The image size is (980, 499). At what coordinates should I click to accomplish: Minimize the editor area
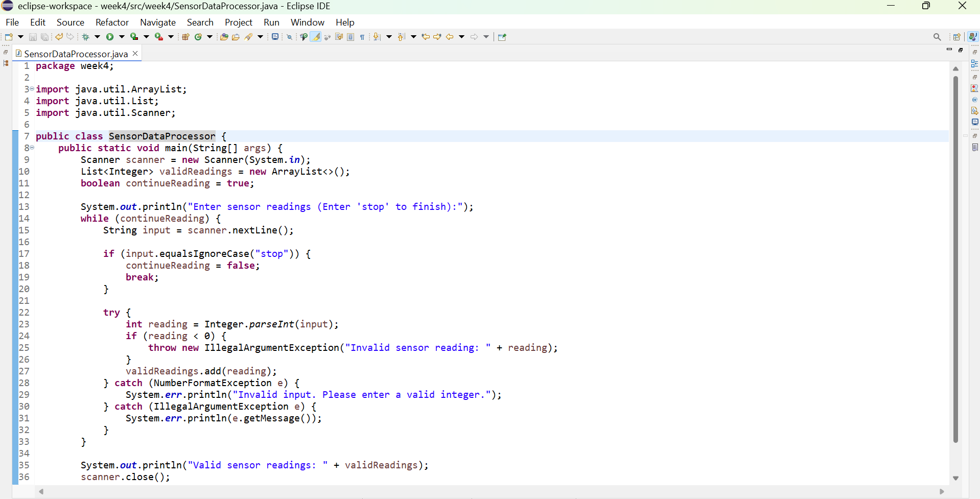pyautogui.click(x=949, y=50)
